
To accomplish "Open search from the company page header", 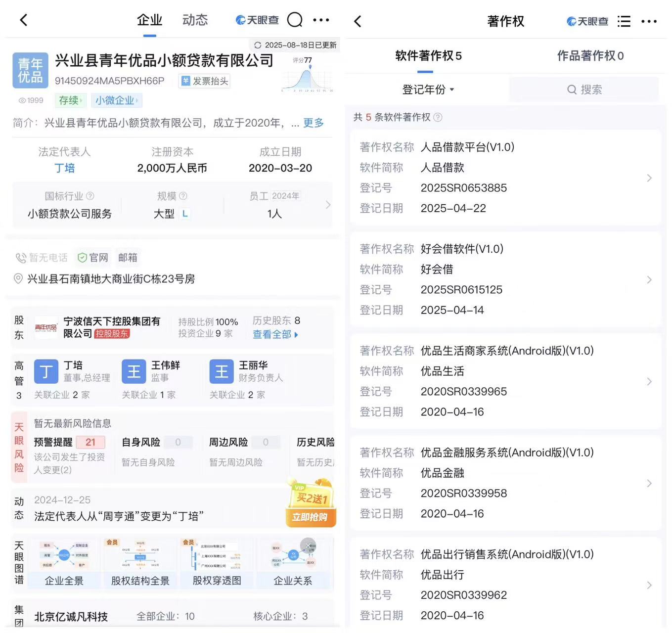I will coord(295,20).
